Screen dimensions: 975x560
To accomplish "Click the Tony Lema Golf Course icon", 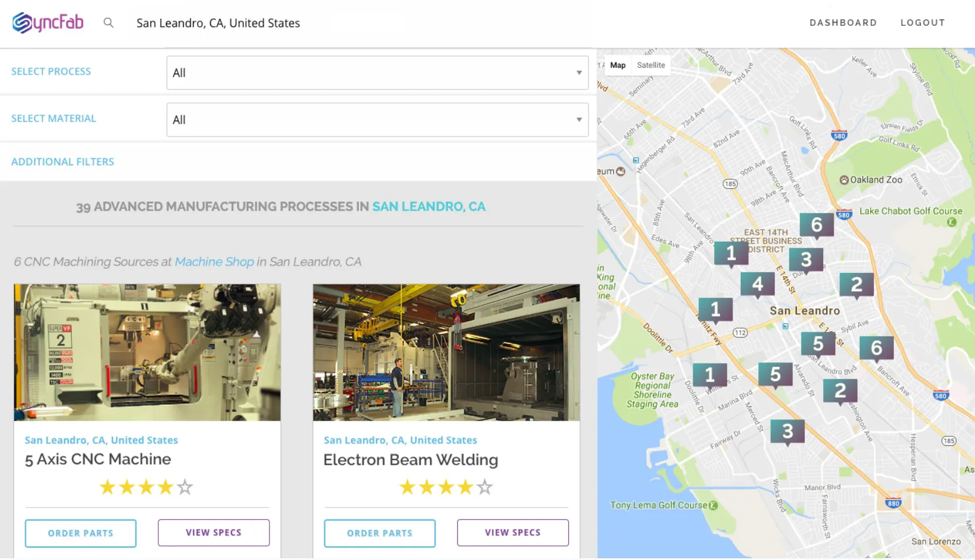I will [713, 505].
